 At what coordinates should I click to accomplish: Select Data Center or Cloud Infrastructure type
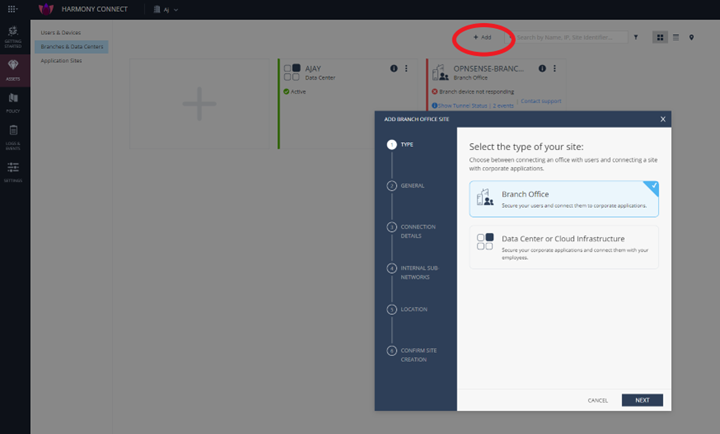point(564,247)
